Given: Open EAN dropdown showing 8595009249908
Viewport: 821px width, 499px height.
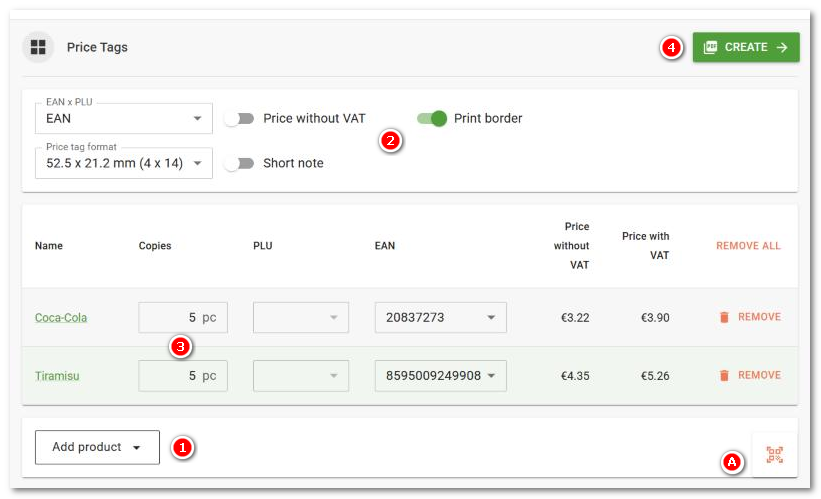Looking at the screenshot, I should [440, 375].
